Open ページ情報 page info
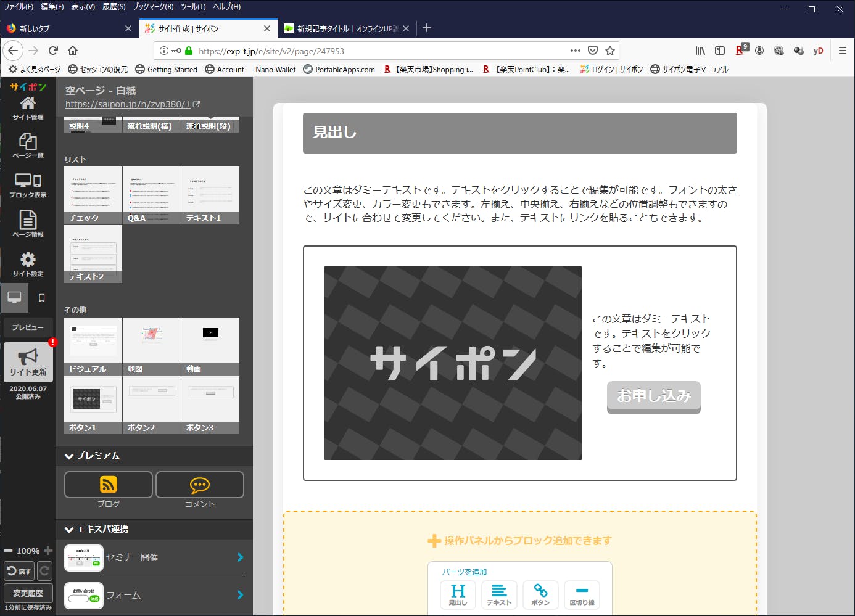The width and height of the screenshot is (855, 616). point(28,224)
